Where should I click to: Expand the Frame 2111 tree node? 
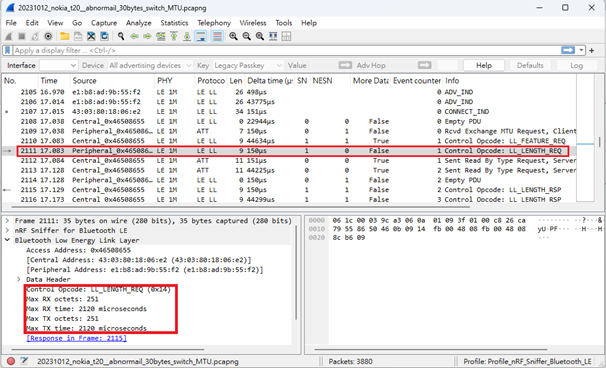pyautogui.click(x=7, y=221)
